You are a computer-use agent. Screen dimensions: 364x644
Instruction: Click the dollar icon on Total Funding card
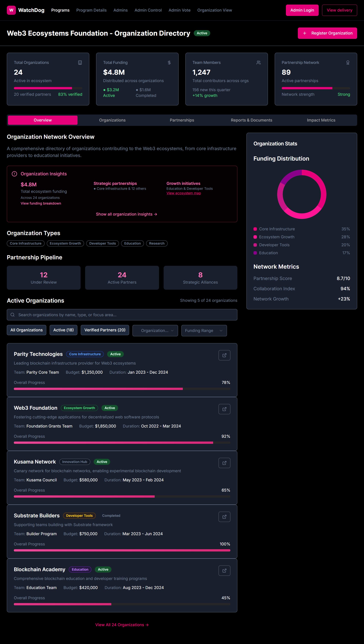(x=169, y=63)
